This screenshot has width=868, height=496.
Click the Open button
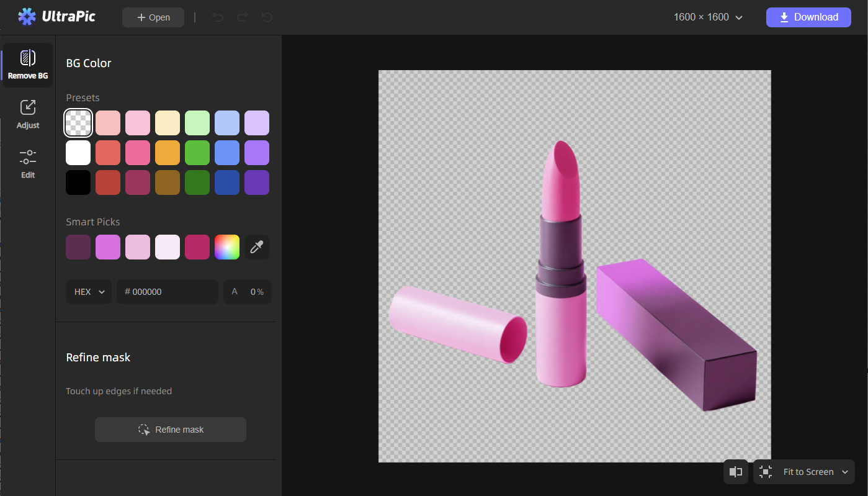coord(153,17)
